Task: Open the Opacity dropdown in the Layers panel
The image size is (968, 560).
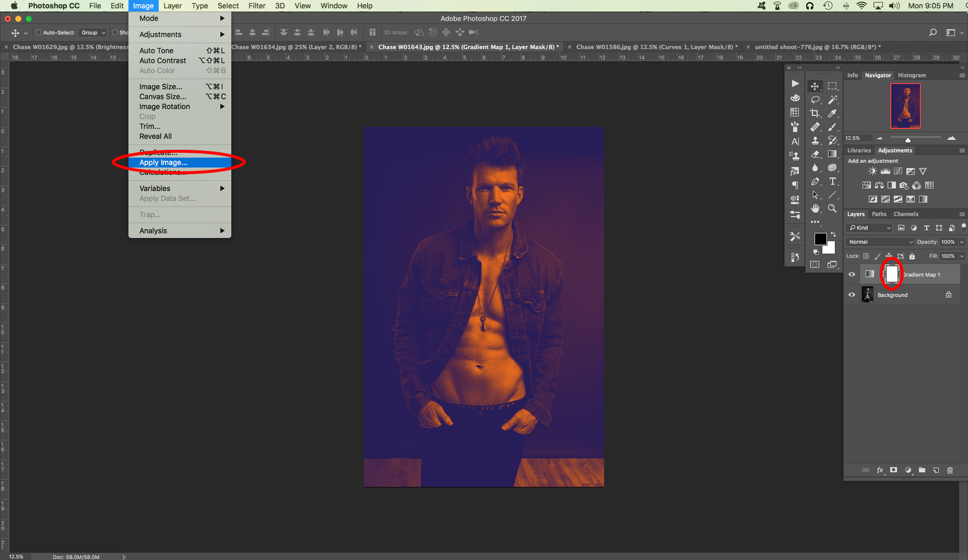Action: (x=962, y=242)
